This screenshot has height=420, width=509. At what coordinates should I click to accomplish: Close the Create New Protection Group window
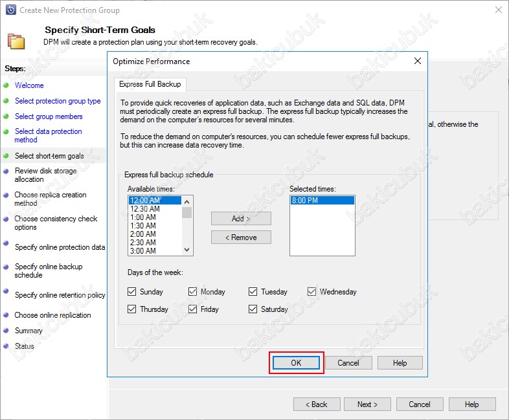click(499, 10)
